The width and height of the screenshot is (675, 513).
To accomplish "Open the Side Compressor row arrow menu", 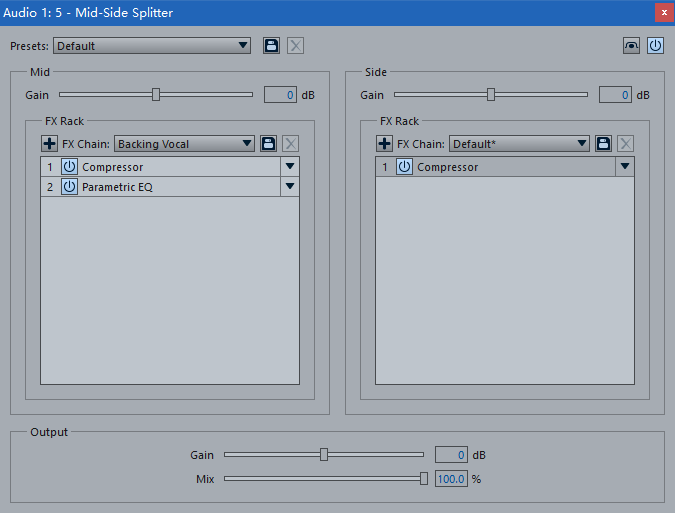I will pyautogui.click(x=625, y=167).
